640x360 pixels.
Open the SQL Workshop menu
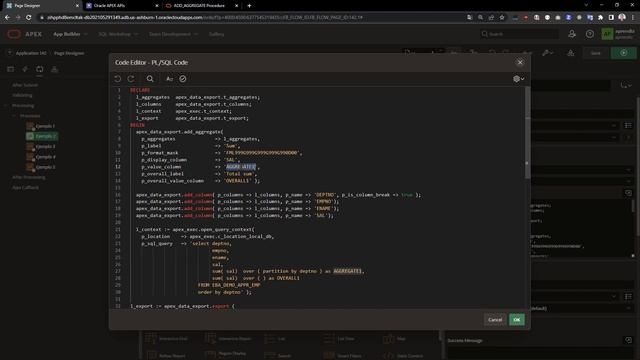coord(118,34)
